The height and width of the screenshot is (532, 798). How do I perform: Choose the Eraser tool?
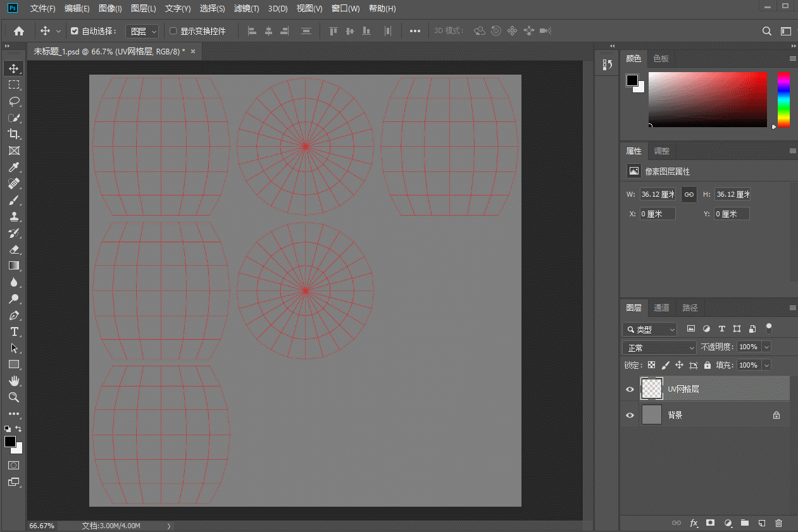pyautogui.click(x=14, y=249)
